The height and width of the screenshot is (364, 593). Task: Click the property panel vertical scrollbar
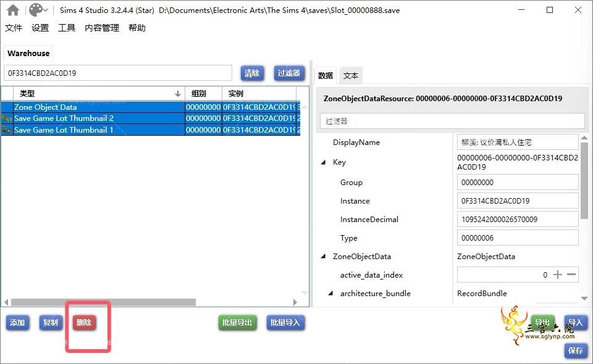point(584,181)
